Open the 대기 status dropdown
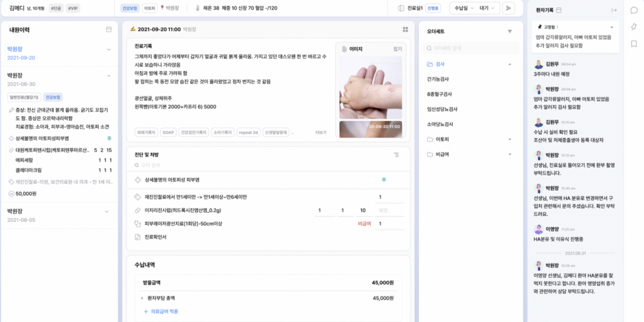 click(488, 8)
